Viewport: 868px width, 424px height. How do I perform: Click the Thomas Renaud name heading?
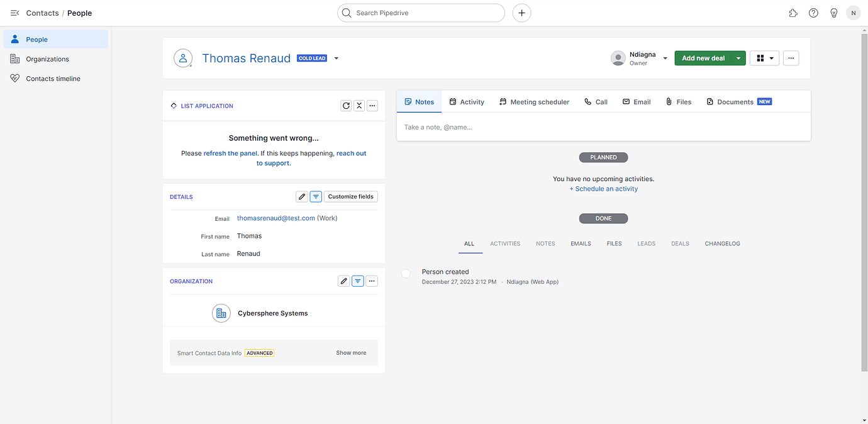pyautogui.click(x=247, y=58)
